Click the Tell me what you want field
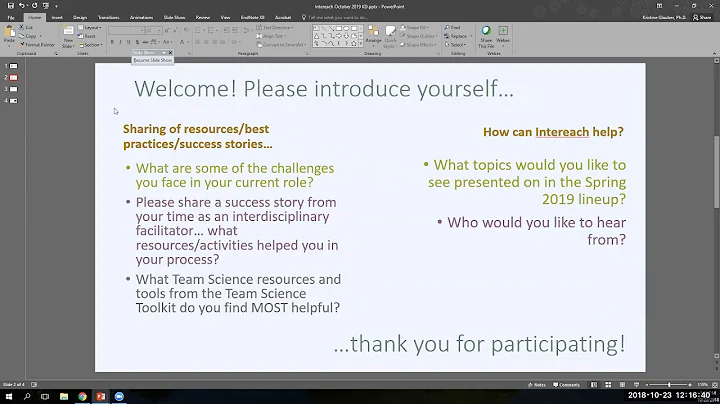Viewport: 720px width, 404px height. tap(338, 17)
